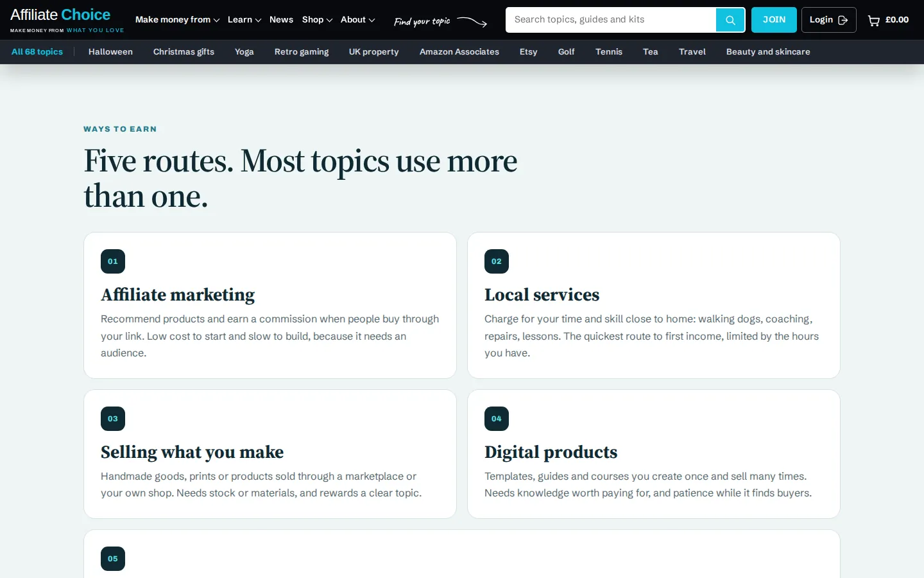Go to the Golf topic
Screen dimensions: 924x578
point(567,52)
